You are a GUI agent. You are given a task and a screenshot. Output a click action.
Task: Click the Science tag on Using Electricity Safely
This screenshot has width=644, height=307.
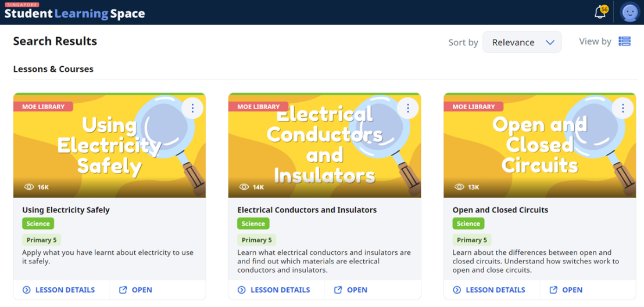click(x=38, y=223)
